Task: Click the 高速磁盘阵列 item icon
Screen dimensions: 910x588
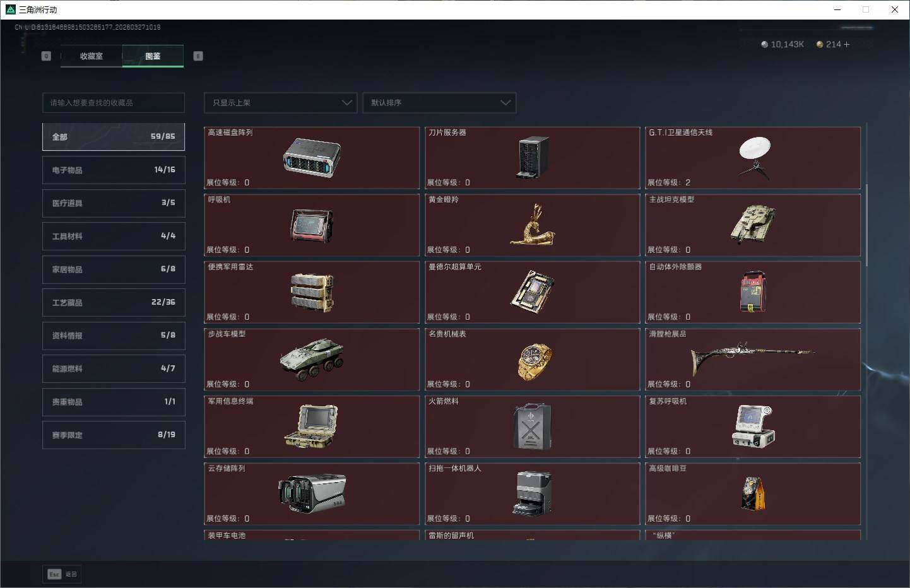Action: point(312,158)
